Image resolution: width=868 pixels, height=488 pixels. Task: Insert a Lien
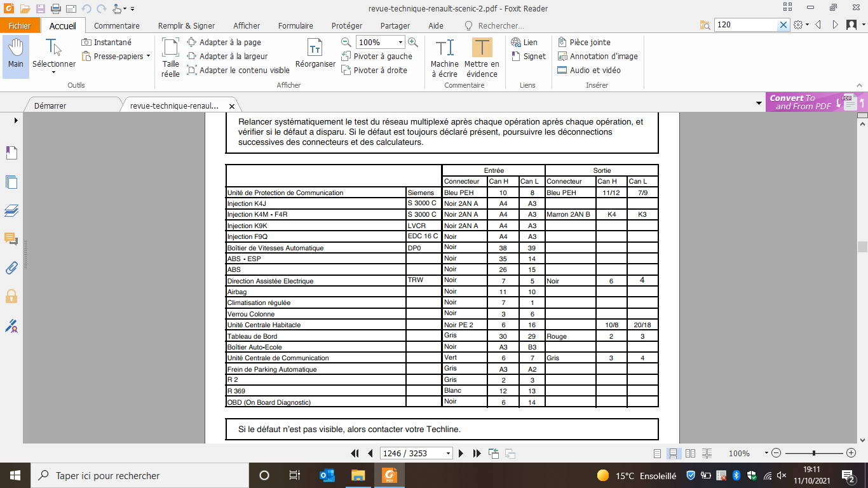click(x=524, y=42)
